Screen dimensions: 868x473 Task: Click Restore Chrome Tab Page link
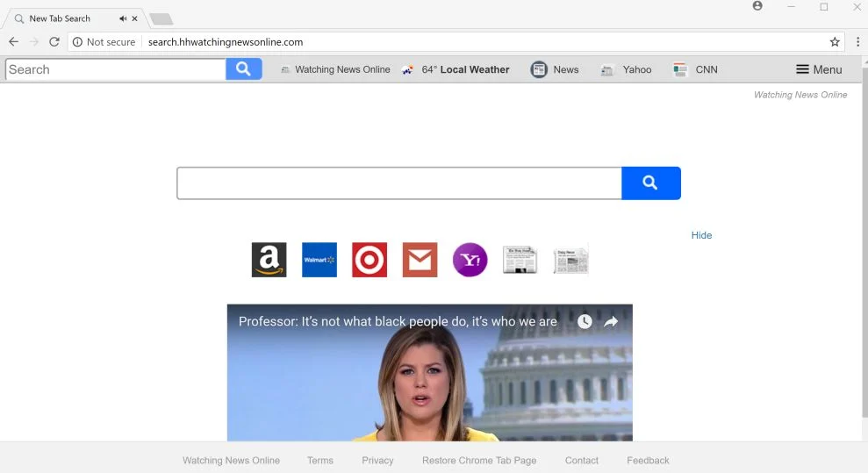(479, 461)
